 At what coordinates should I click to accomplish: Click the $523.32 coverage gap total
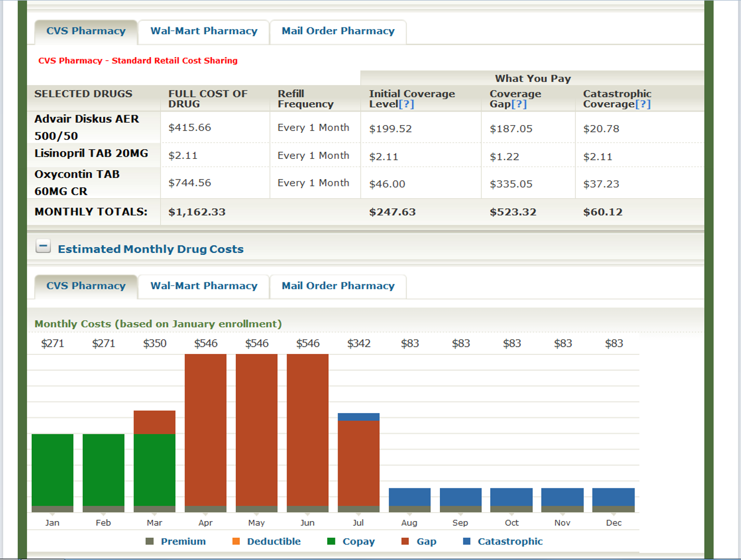(x=513, y=212)
